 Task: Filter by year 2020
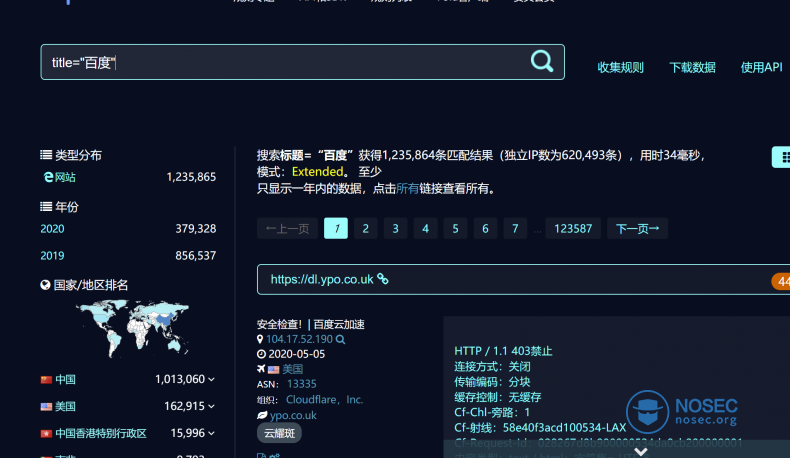tap(52, 229)
